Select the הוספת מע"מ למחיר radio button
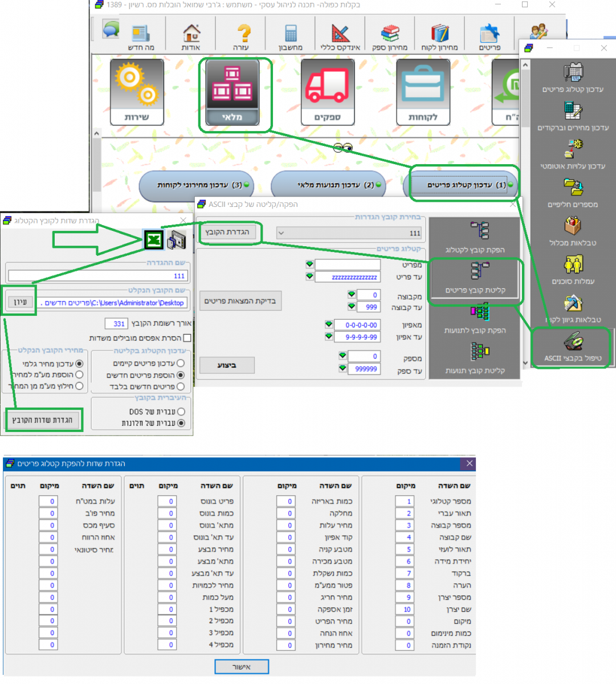 tap(79, 374)
